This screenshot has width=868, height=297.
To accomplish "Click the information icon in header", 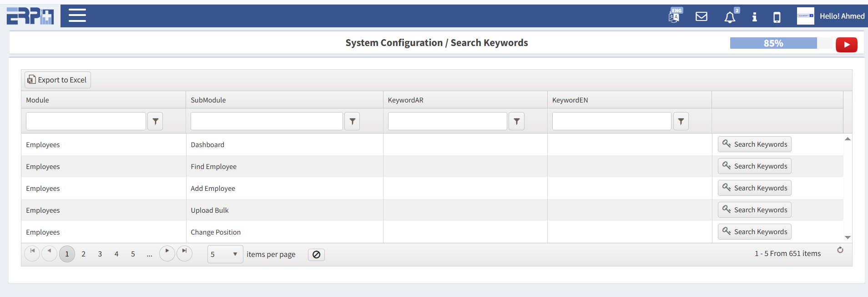I will [754, 17].
